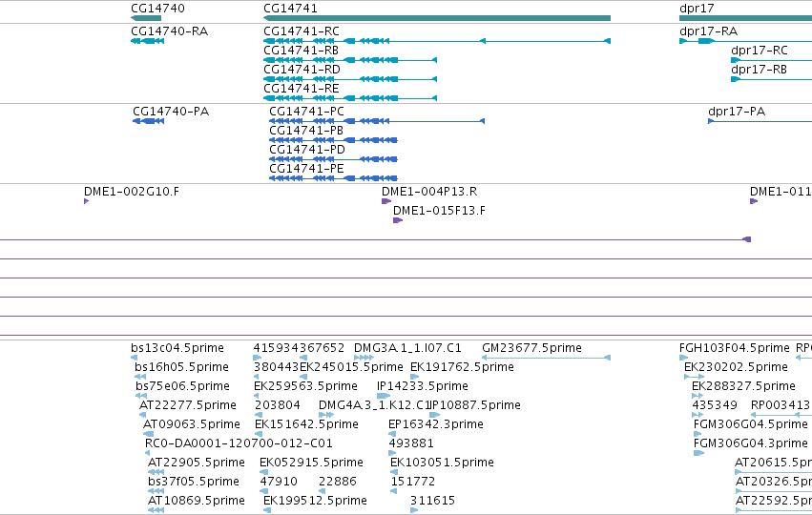Screen dimensions: 812x515
Task: Select EST EK191762.5prime
Action: (x=462, y=367)
